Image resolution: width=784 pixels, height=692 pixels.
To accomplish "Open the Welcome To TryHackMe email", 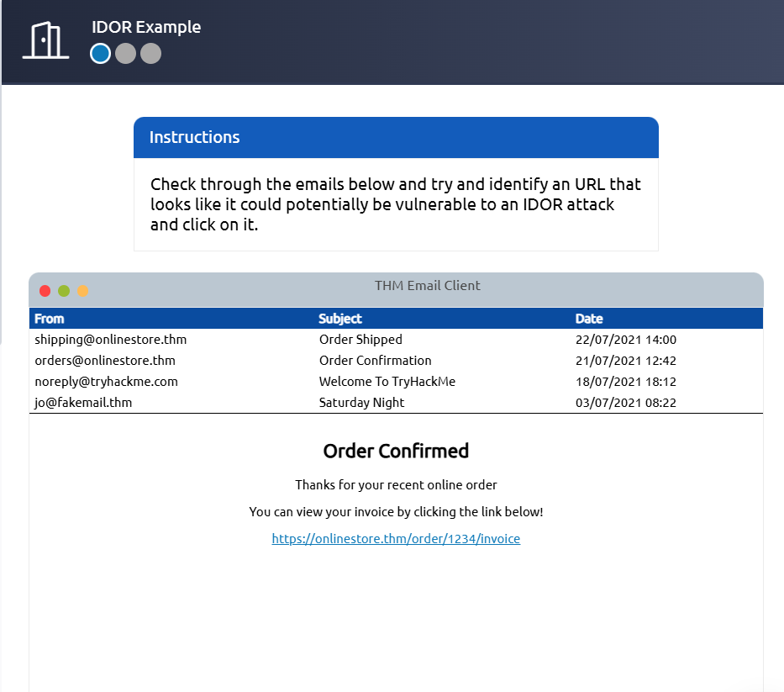I will point(387,382).
